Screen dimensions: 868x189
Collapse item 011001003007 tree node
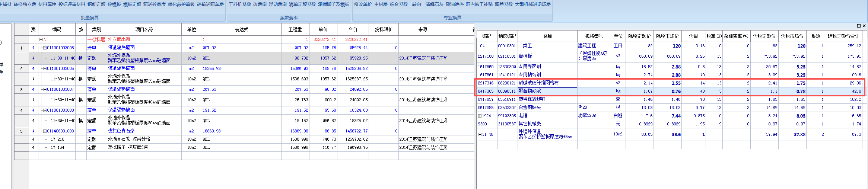(45, 89)
